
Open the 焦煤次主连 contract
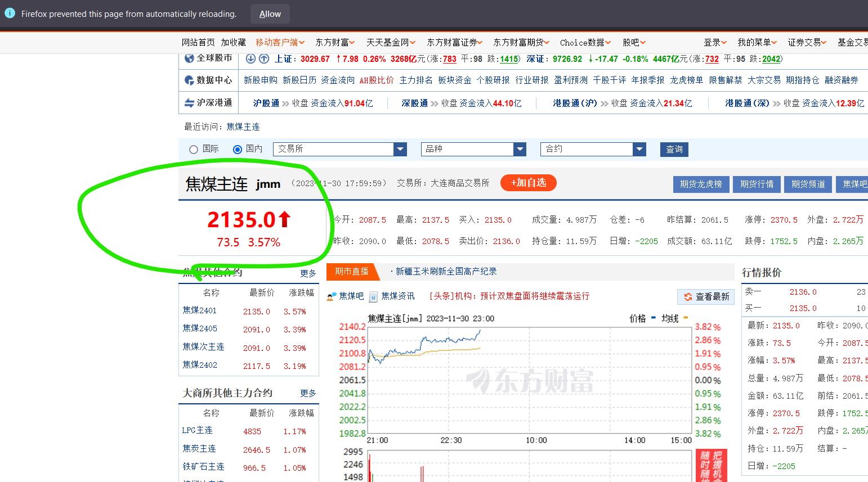pyautogui.click(x=203, y=347)
